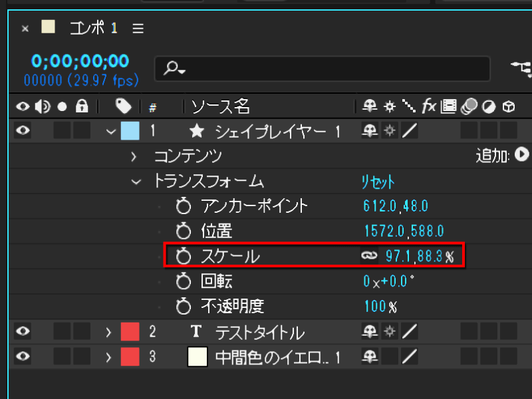Toggle visibility of テストタイトル layer
532x399 pixels.
coord(23,331)
